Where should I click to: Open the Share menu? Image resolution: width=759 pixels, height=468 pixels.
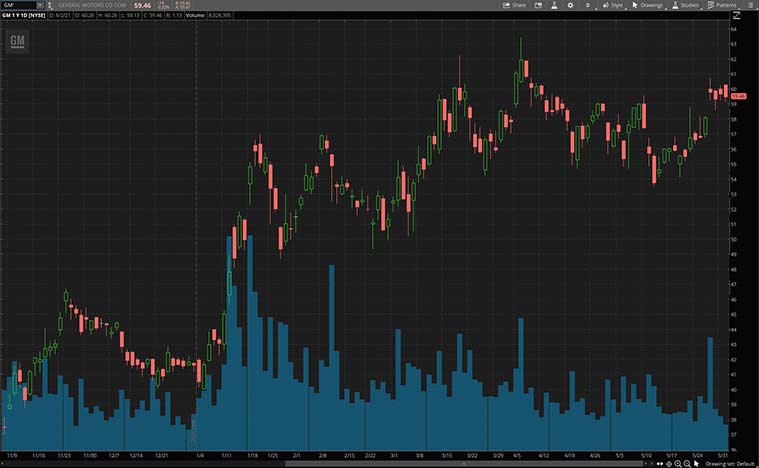click(x=514, y=5)
